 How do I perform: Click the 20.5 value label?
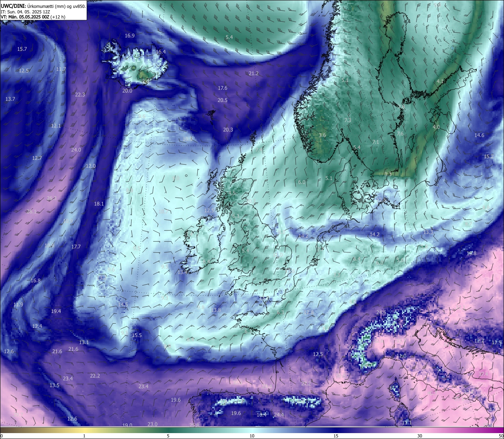click(x=222, y=100)
